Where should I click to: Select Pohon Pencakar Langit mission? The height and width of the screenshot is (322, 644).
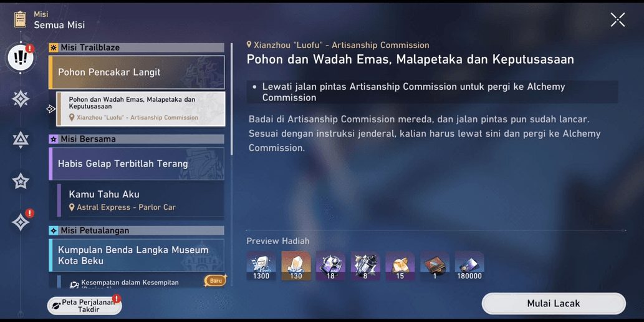pos(137,72)
